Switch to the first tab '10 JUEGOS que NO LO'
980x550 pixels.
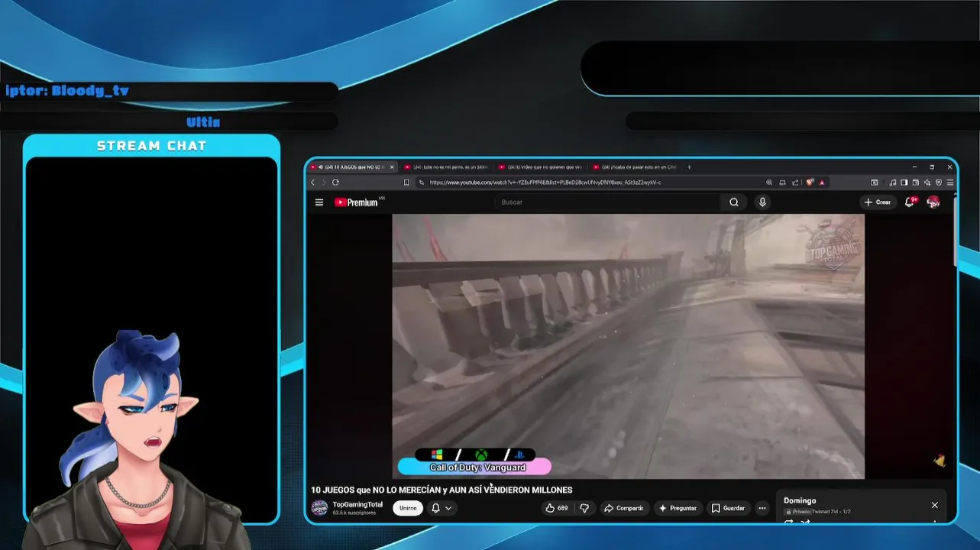tap(352, 167)
